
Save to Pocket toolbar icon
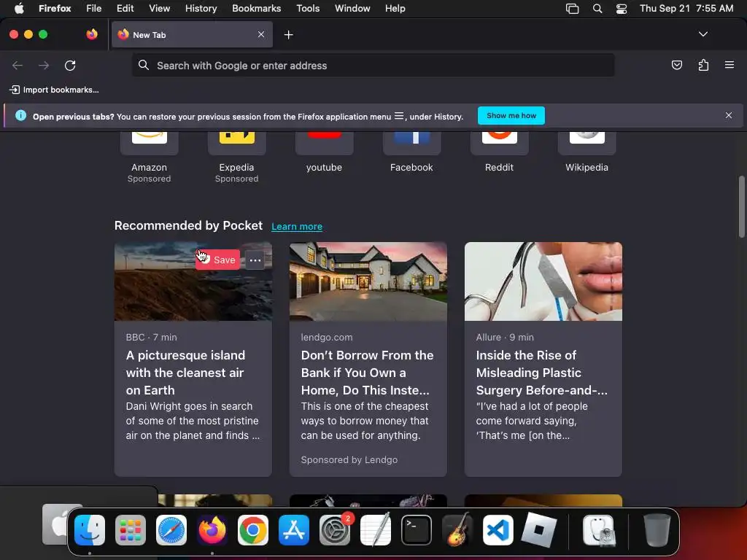click(676, 65)
